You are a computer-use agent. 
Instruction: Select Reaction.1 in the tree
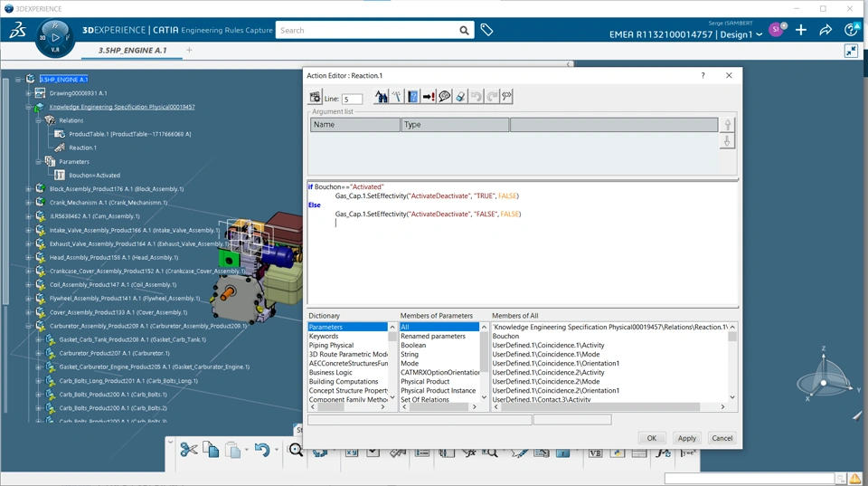click(82, 148)
